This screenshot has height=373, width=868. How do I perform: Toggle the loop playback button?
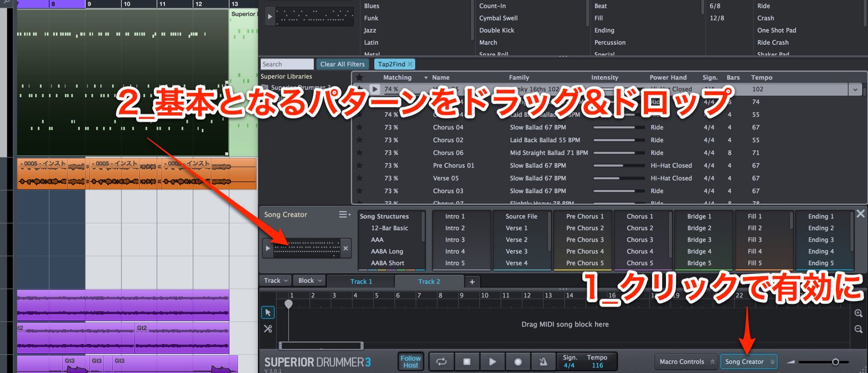pyautogui.click(x=441, y=361)
